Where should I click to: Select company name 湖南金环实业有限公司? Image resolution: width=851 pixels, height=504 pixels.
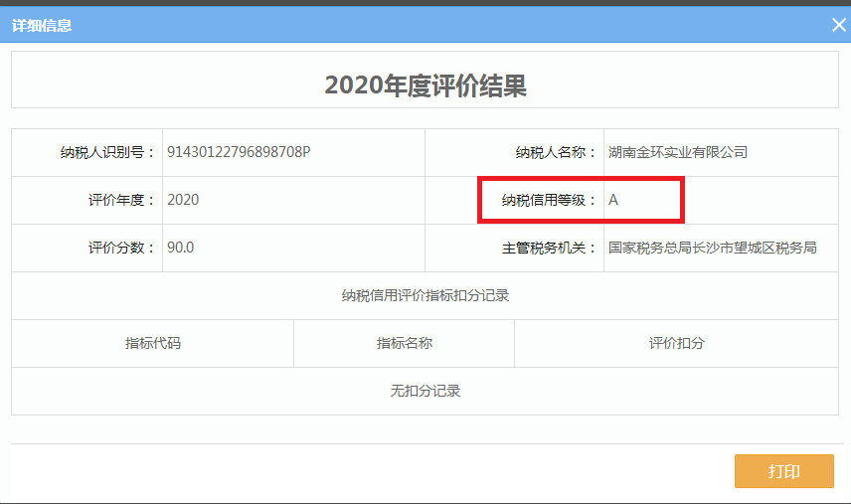pos(677,152)
